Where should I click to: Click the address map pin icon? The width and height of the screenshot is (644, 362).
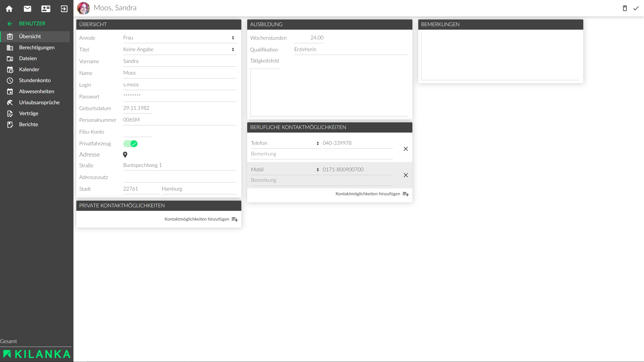125,155
